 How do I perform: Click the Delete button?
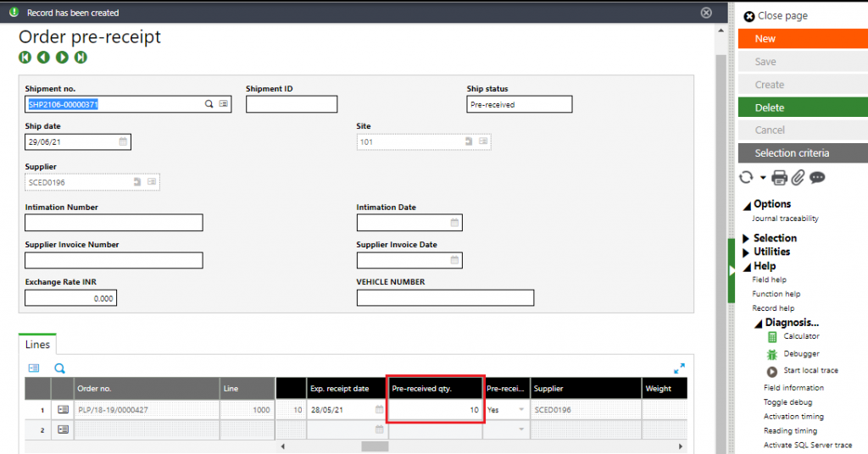(x=803, y=108)
